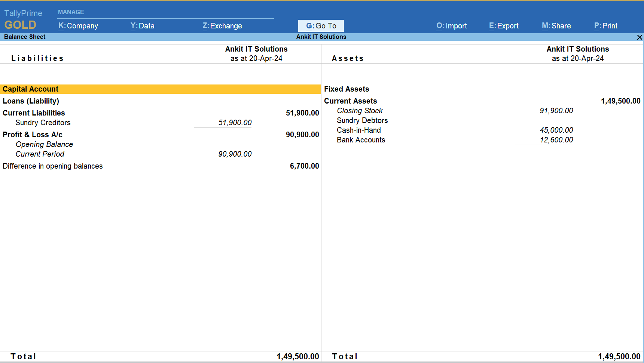
Task: Open the M: Share menu
Action: coord(556,26)
